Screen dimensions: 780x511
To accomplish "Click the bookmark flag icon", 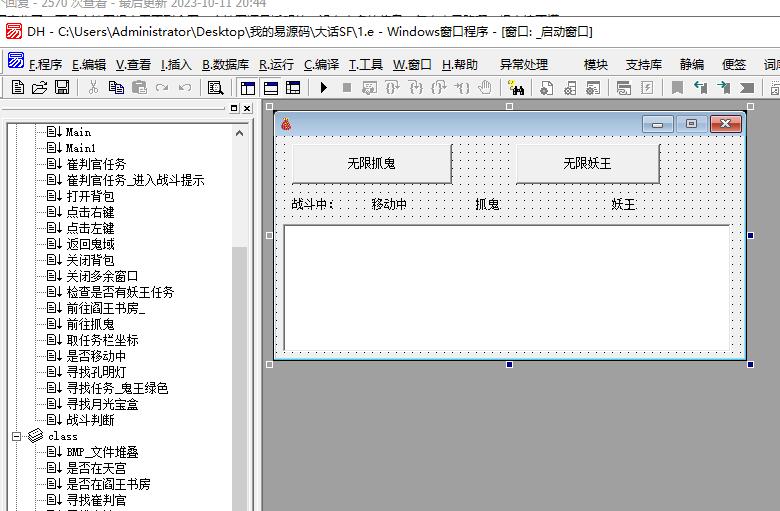I will [677, 88].
